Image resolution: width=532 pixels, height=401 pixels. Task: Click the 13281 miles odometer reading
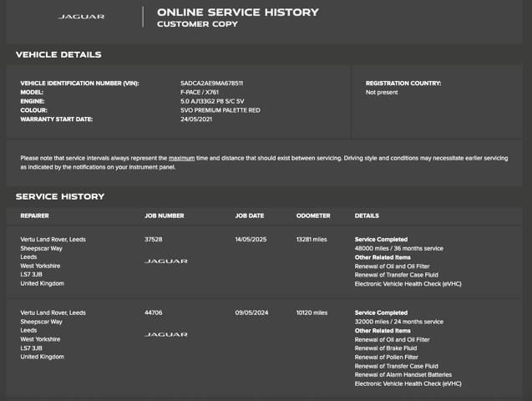click(312, 240)
